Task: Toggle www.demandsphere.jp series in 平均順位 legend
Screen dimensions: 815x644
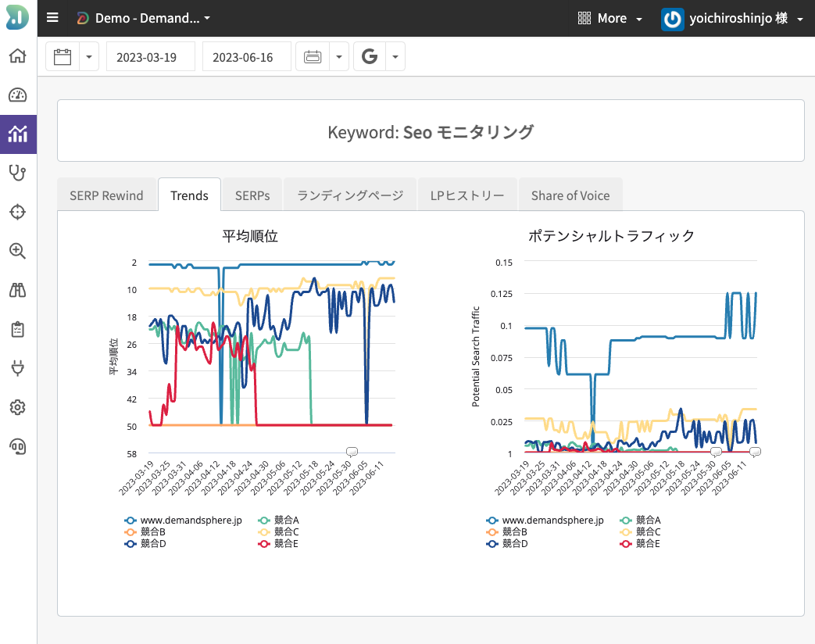Action: 184,521
